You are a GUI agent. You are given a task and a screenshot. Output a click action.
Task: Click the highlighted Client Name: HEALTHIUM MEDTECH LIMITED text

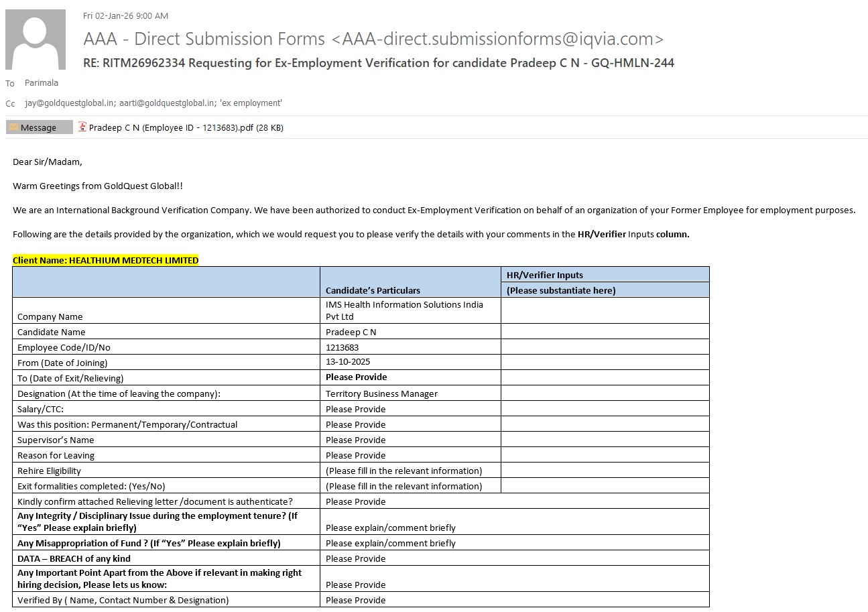[x=106, y=260]
